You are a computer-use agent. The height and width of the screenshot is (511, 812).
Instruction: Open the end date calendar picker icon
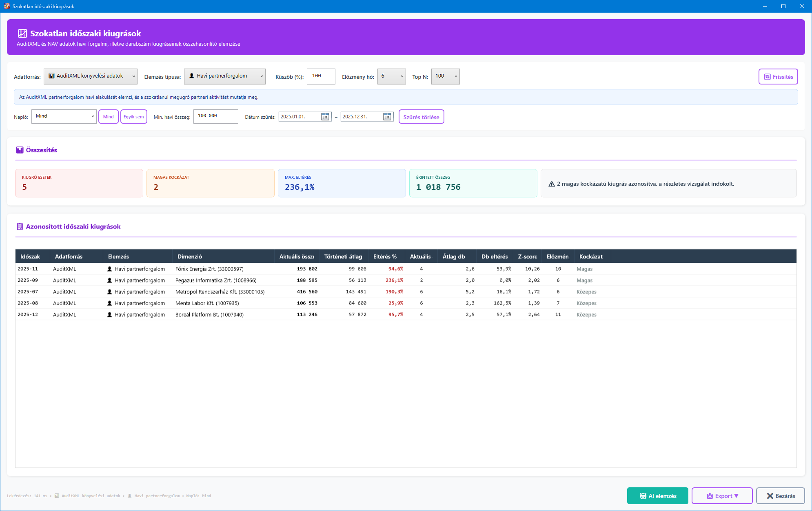pos(387,117)
